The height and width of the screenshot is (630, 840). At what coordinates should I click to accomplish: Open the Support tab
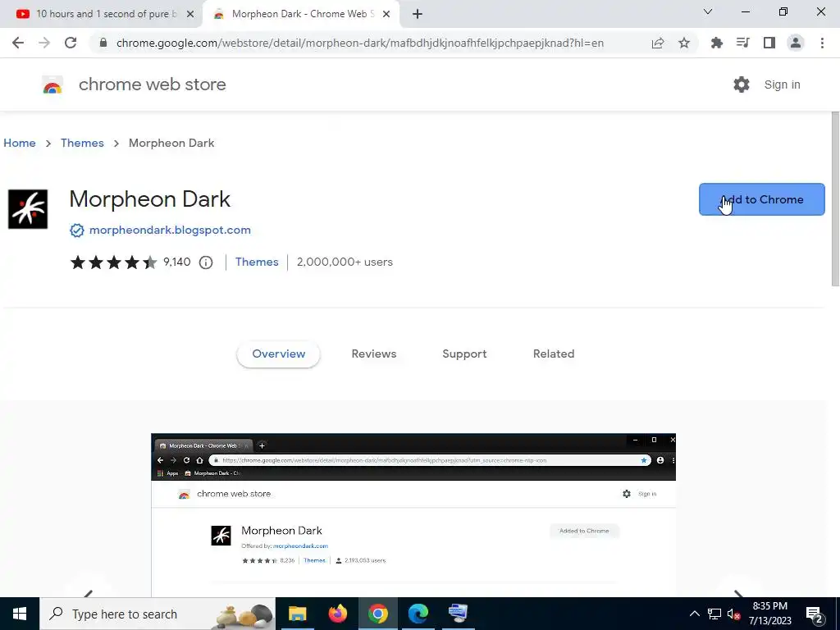coord(464,354)
